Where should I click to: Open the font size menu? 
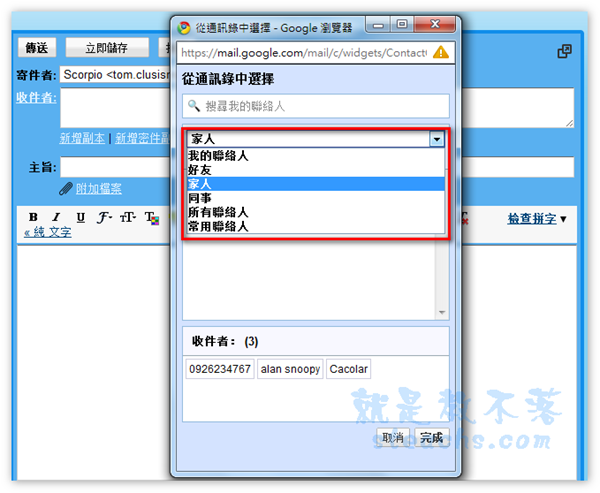128,217
